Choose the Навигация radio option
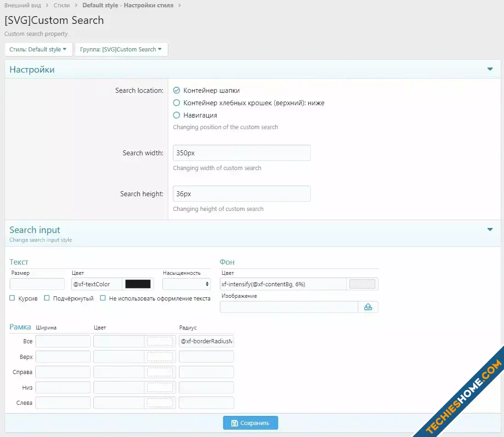 (x=177, y=115)
